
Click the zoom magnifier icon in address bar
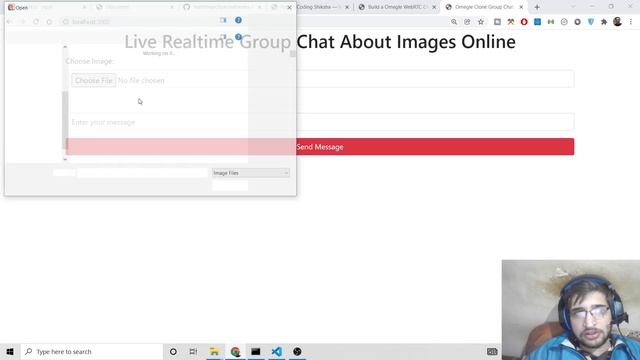[x=454, y=22]
